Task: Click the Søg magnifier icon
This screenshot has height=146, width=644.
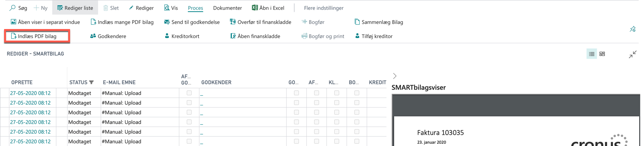Action: 13,8
